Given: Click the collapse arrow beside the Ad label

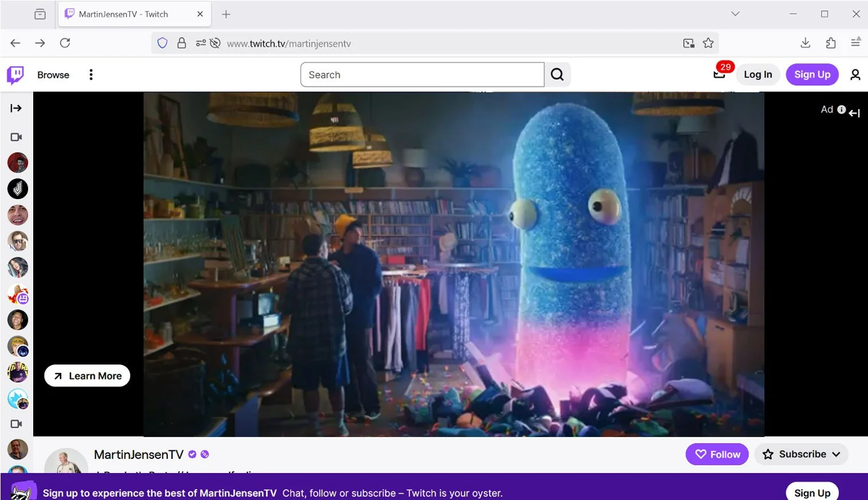Looking at the screenshot, I should (854, 113).
